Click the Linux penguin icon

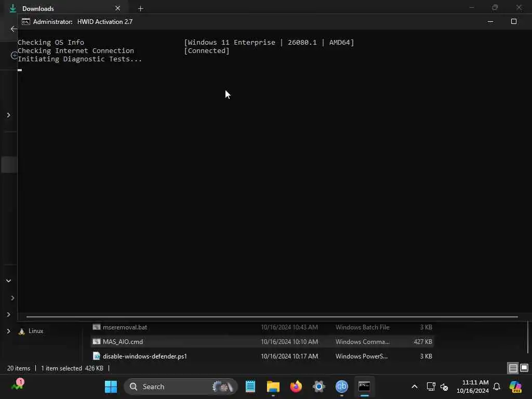(22, 331)
